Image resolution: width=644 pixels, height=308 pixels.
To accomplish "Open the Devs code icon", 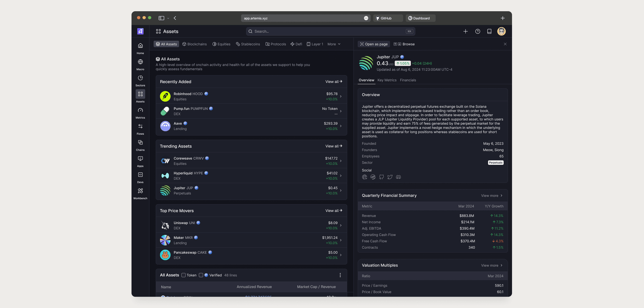I will coord(140,175).
